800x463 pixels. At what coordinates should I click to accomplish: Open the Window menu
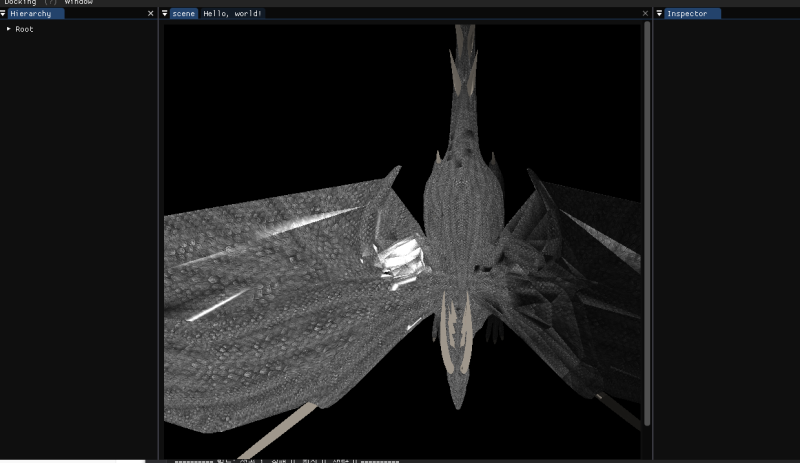[x=78, y=2]
